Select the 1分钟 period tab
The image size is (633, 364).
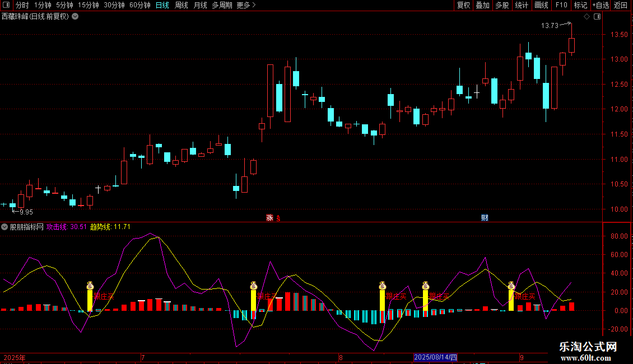click(x=43, y=5)
